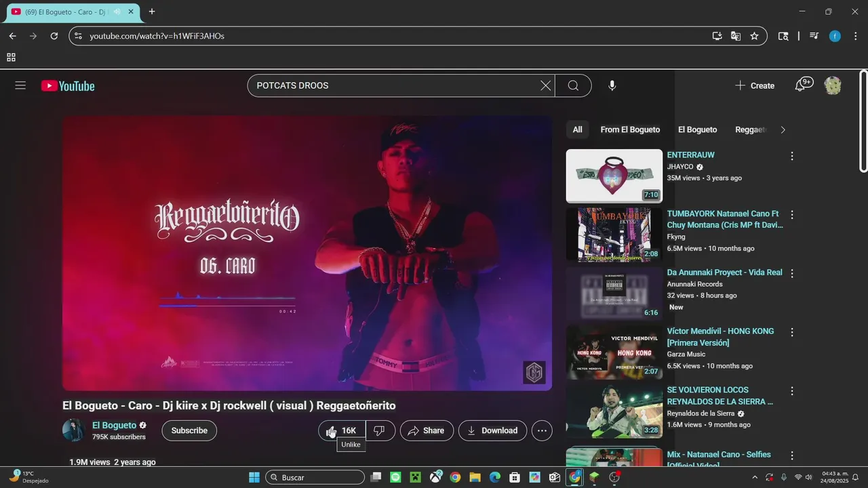Start voice search with the microphone
868x488 pixels.
tap(612, 85)
